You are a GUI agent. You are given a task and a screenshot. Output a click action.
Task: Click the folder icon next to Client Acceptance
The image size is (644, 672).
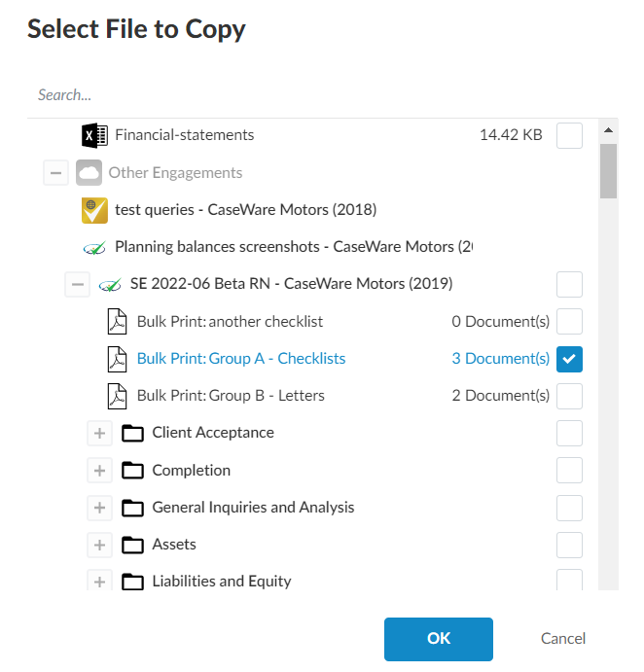point(132,433)
